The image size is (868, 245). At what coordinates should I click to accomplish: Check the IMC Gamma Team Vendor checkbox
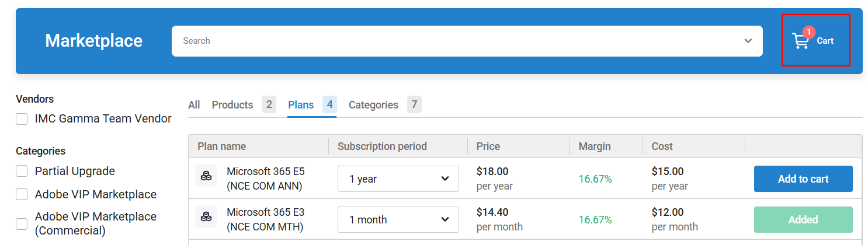(22, 119)
